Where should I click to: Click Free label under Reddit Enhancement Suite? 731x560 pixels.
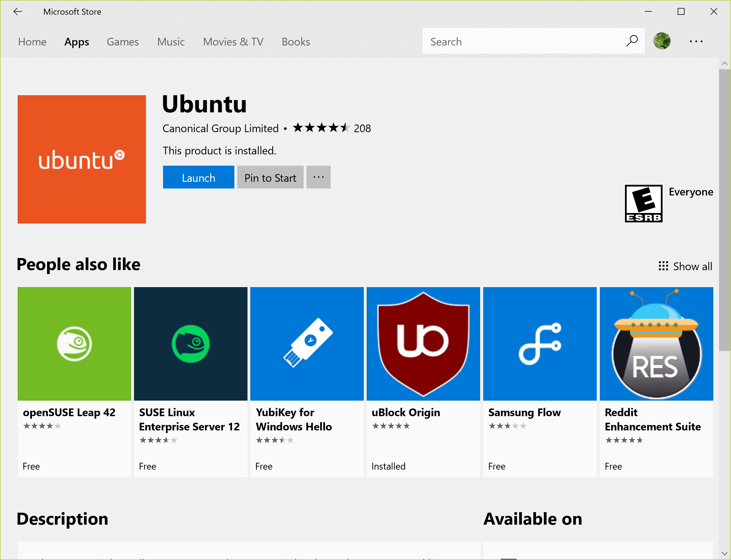click(613, 466)
